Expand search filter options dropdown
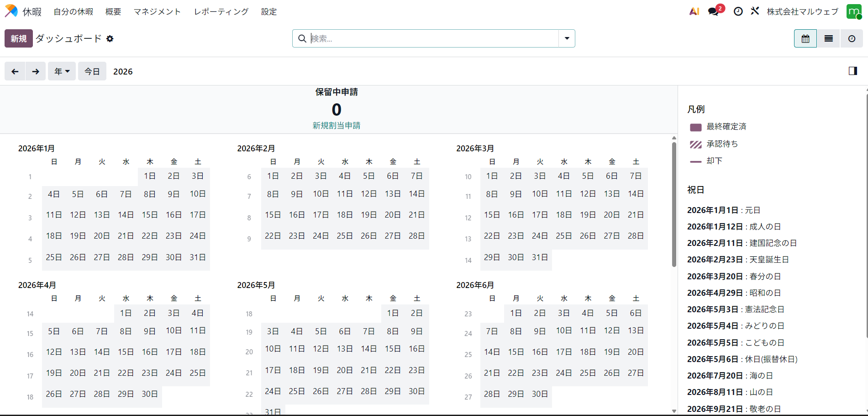Image resolution: width=868 pixels, height=416 pixels. pos(567,38)
